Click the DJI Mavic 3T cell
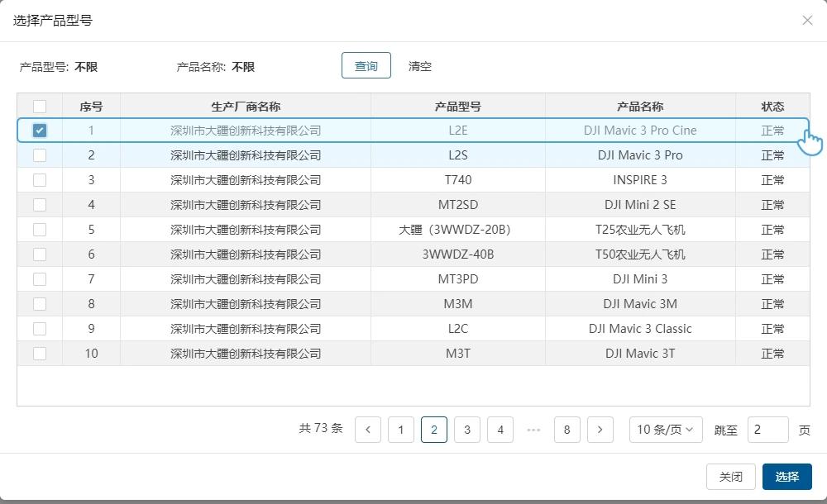Image resolution: width=827 pixels, height=504 pixels. (640, 354)
